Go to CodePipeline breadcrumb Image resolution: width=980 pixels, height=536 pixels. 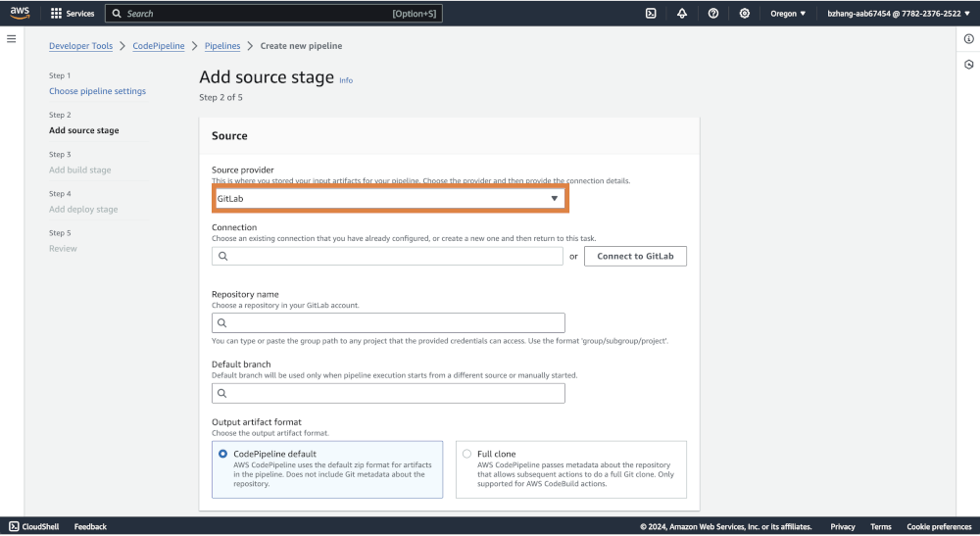pos(159,46)
